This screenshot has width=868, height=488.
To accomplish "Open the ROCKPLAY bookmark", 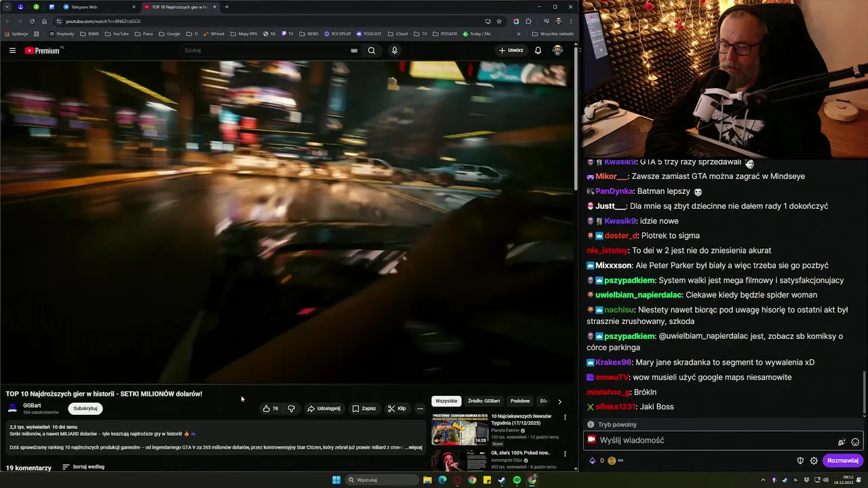I will (x=337, y=33).
